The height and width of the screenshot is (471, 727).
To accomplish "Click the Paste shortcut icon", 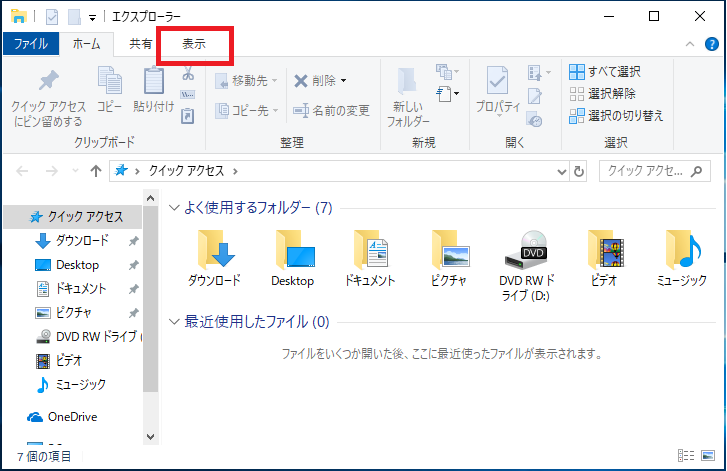I will click(188, 115).
